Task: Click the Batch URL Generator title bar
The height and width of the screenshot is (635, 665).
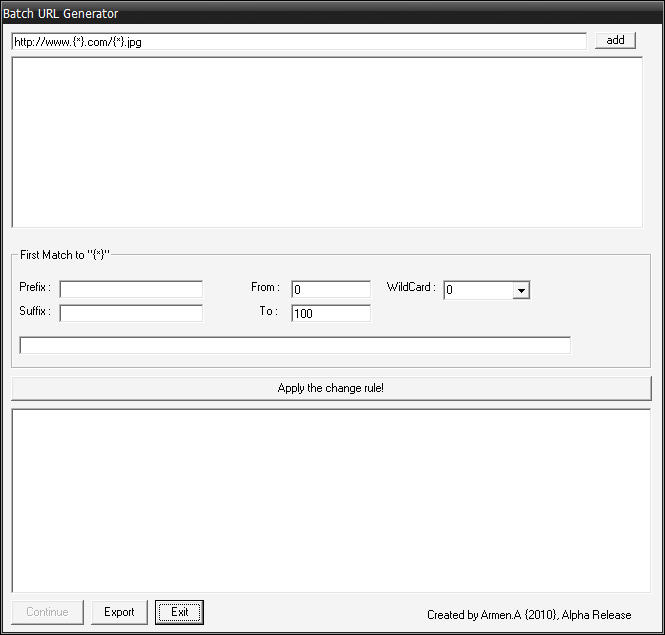Action: coord(332,14)
